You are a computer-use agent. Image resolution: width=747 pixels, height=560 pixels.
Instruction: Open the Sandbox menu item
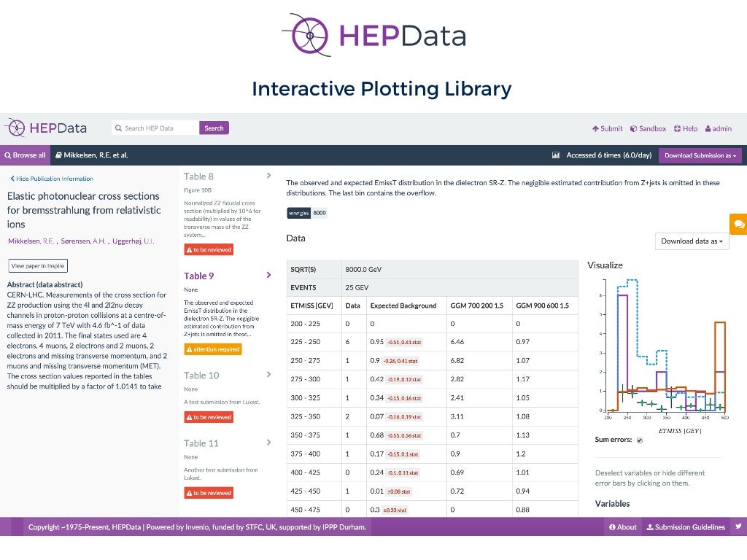tap(648, 128)
